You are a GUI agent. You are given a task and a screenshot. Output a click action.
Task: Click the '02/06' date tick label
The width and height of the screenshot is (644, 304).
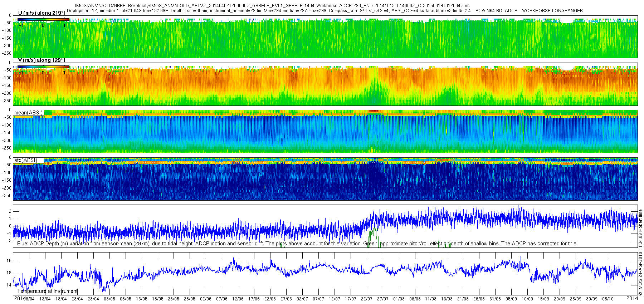point(205,299)
